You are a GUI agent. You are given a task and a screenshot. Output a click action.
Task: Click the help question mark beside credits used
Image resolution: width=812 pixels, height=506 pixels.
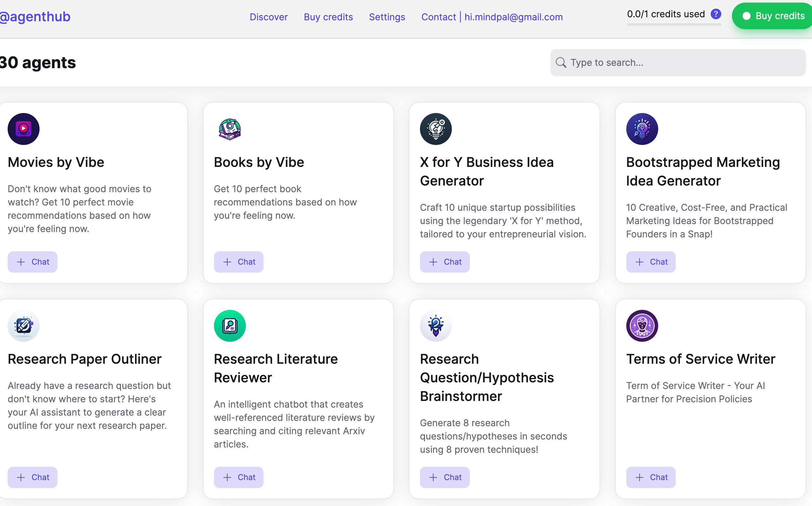(x=716, y=14)
